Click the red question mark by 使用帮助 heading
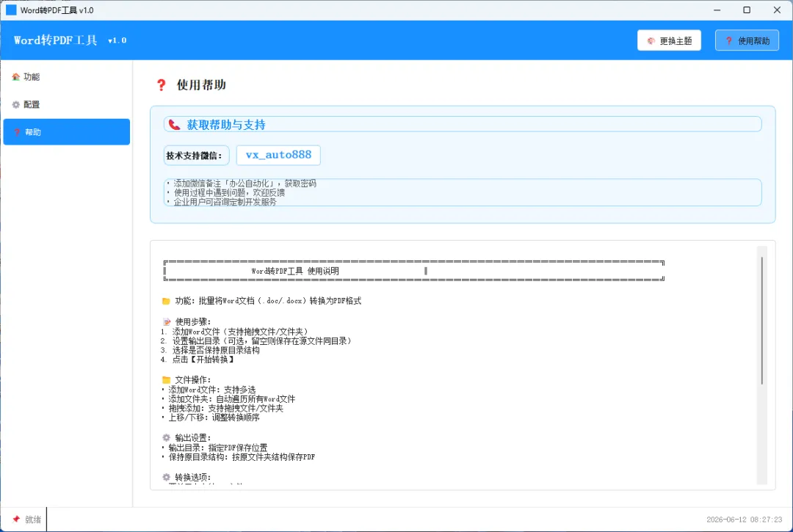The width and height of the screenshot is (793, 532). pyautogui.click(x=161, y=85)
